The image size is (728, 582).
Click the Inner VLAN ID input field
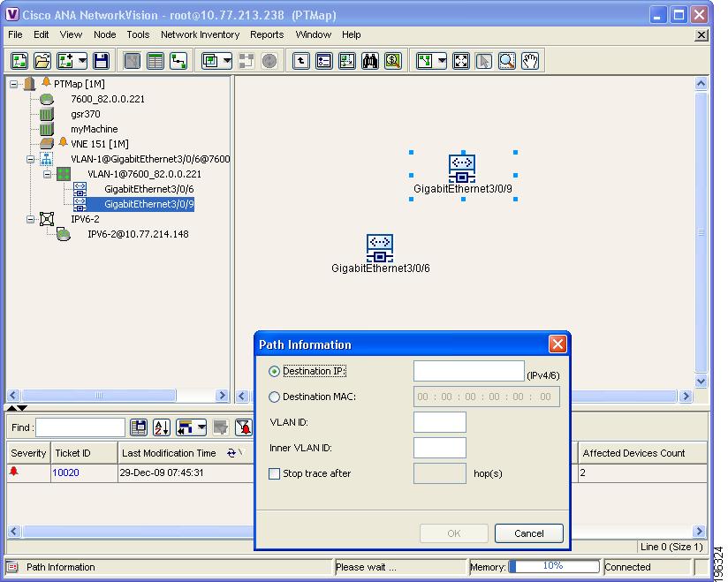[x=440, y=448]
